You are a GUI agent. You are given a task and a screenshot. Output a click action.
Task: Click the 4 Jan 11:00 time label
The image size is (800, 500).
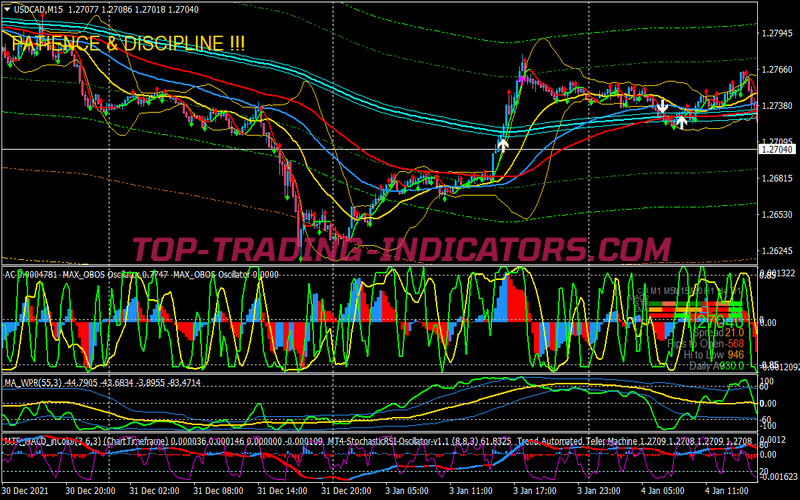tap(728, 491)
